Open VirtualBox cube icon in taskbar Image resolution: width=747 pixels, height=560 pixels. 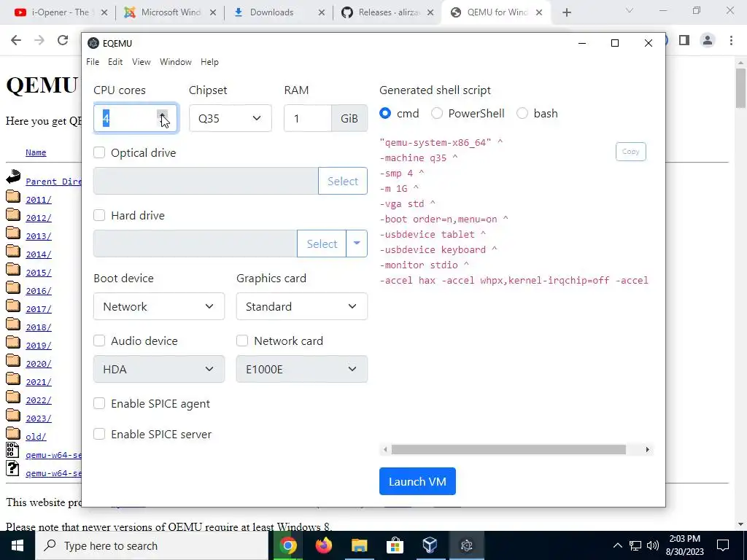pyautogui.click(x=430, y=545)
